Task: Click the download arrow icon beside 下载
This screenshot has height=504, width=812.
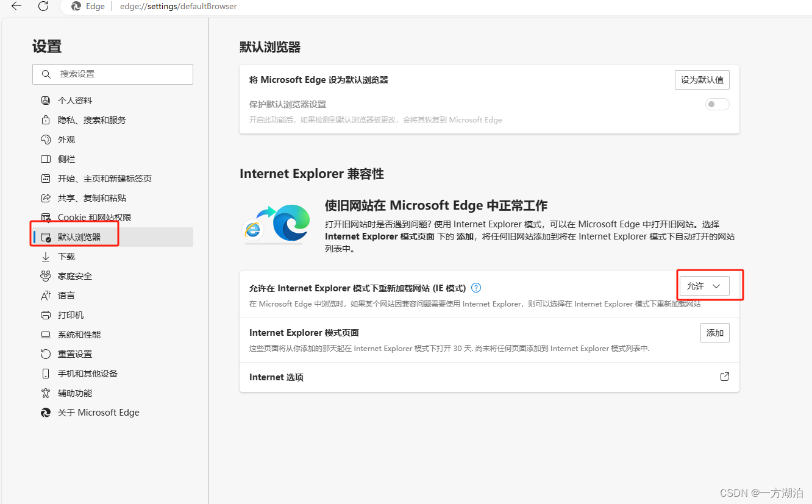Action: coord(46,257)
